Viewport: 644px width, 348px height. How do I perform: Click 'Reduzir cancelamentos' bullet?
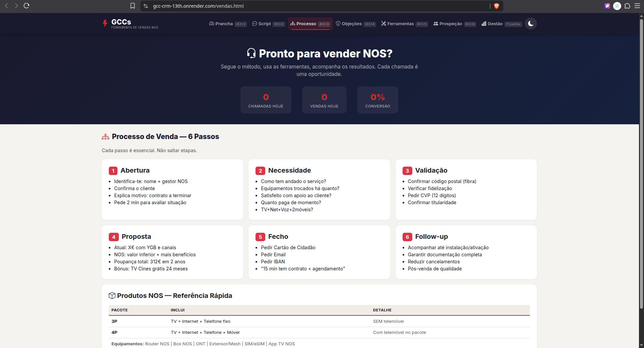[434, 262]
